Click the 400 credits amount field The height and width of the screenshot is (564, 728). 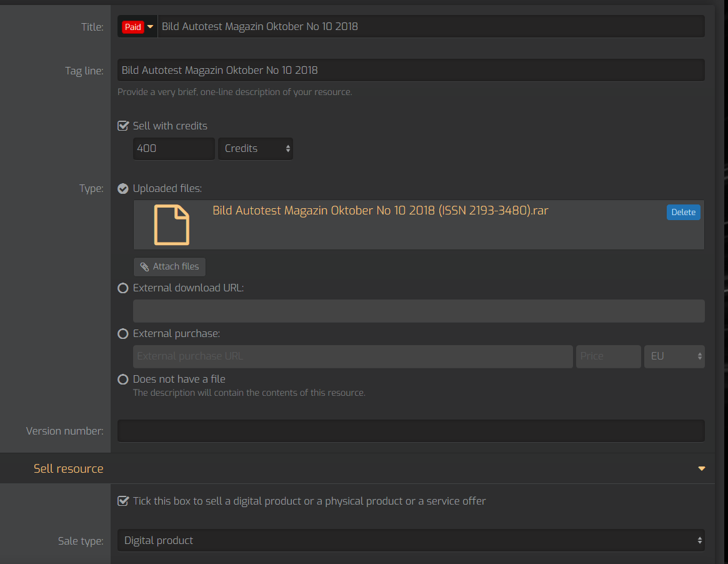point(174,149)
